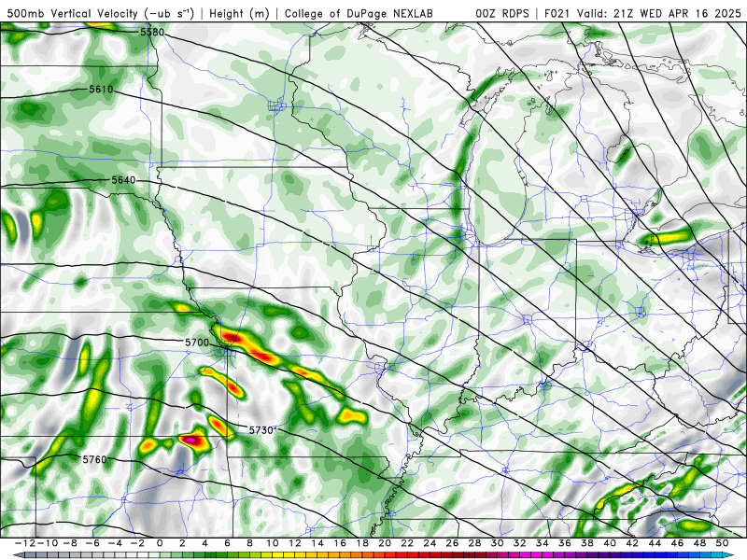
Task: Click the -8 colorbar tick label
Action: click(70, 543)
